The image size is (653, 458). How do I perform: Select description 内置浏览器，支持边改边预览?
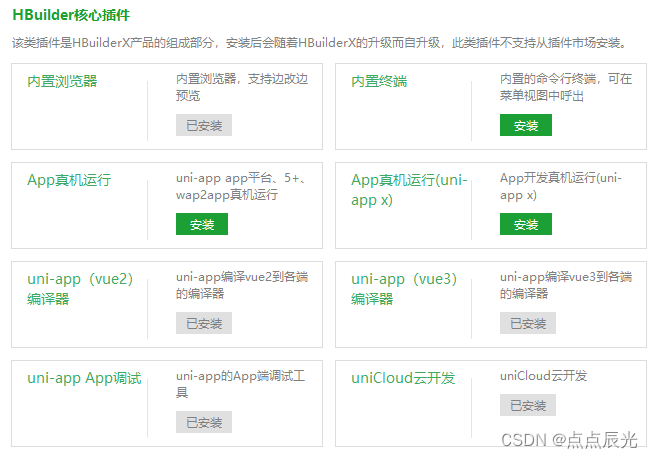[242, 87]
